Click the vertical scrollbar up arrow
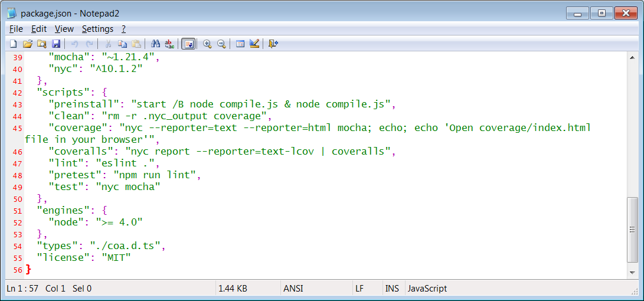The width and height of the screenshot is (644, 301). point(632,57)
